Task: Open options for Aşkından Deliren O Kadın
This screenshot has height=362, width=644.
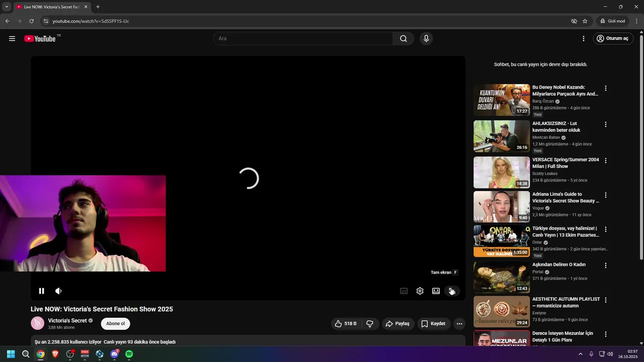Action: tap(606, 265)
